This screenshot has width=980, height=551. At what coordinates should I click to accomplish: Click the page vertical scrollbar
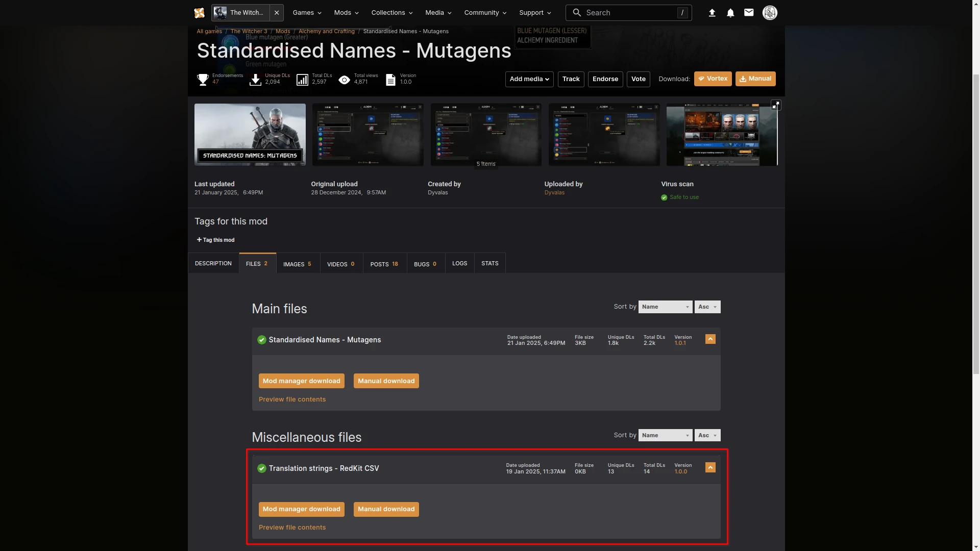click(976, 224)
